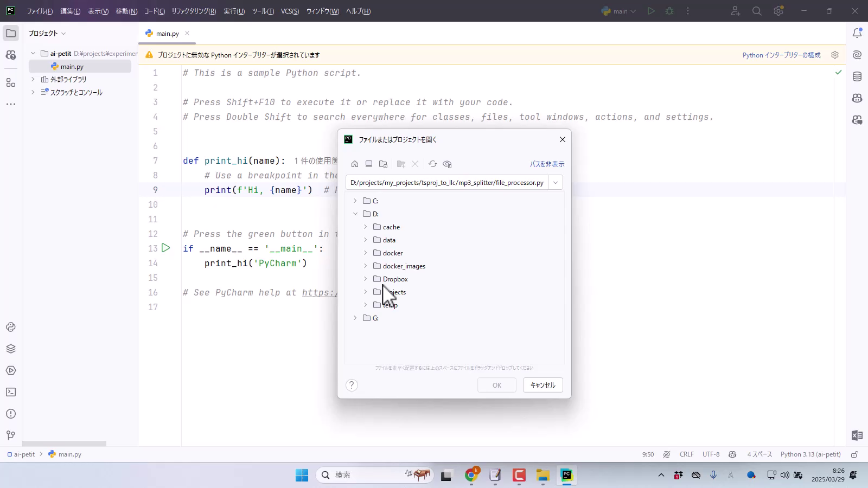Click the キャンセル button

click(x=542, y=385)
